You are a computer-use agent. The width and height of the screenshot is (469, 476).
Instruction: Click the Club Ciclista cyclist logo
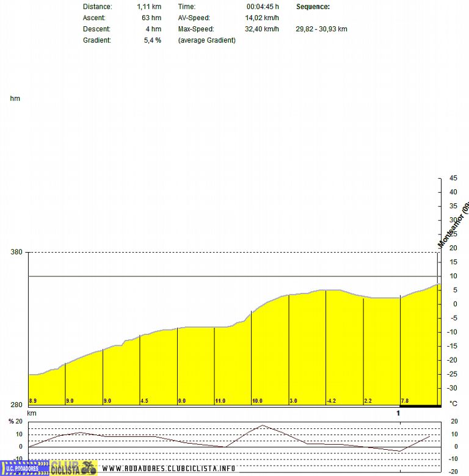tap(73, 467)
